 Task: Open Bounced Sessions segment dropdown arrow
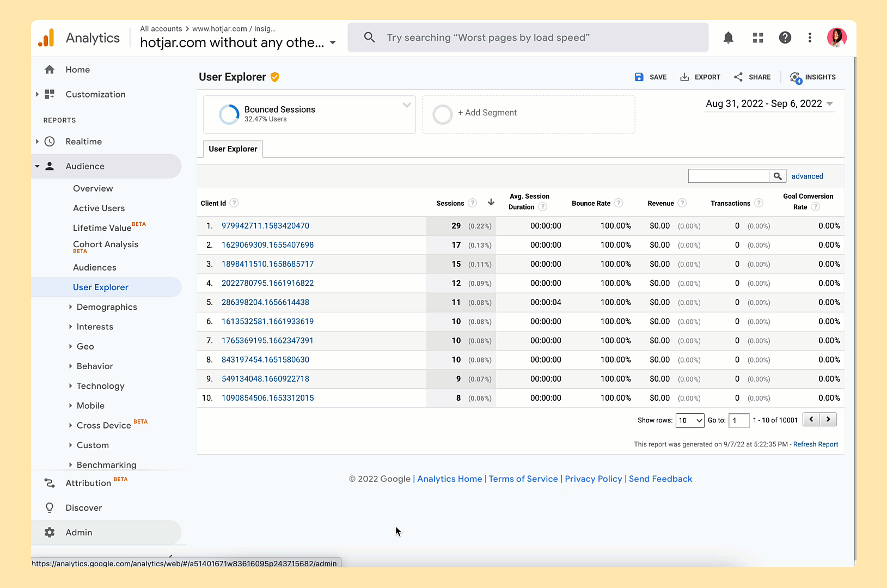407,105
